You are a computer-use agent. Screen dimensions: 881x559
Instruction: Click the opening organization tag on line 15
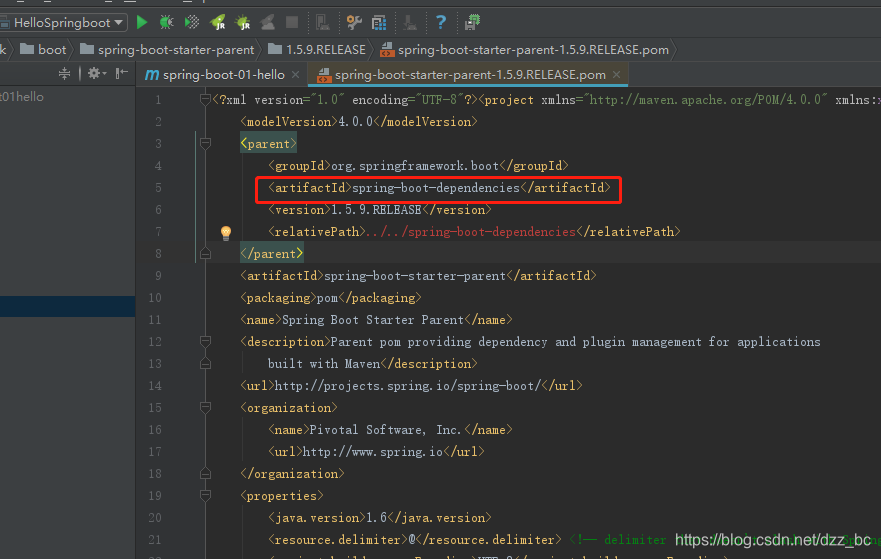tap(289, 408)
